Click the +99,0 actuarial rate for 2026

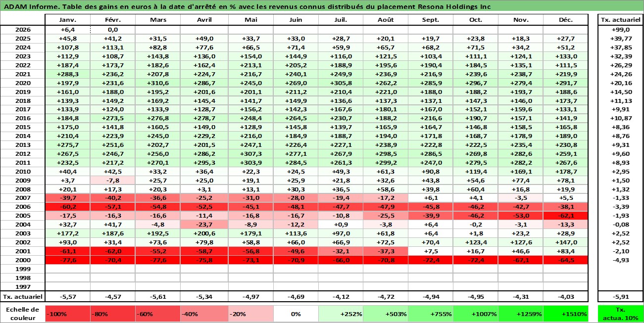click(x=620, y=30)
